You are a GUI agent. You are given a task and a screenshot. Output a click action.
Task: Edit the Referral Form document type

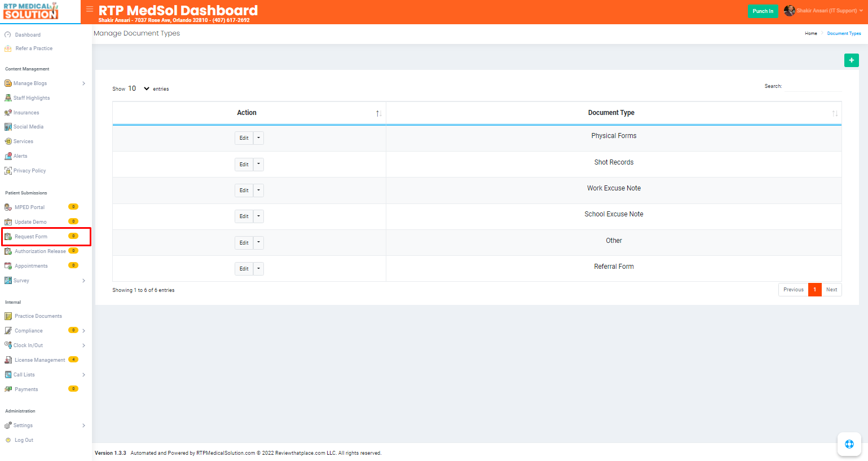244,269
